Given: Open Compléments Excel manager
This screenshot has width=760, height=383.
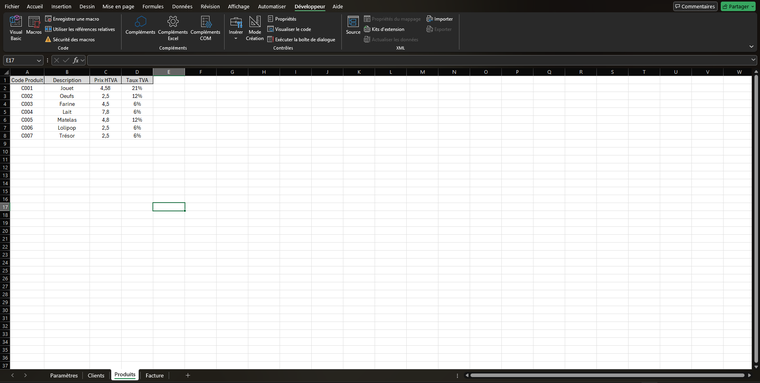Looking at the screenshot, I should point(173,28).
